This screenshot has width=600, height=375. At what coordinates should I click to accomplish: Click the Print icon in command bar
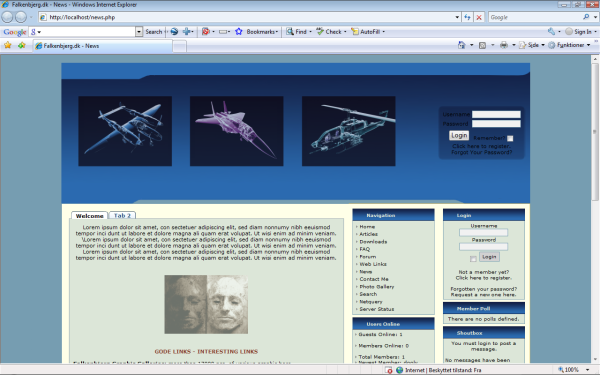[x=504, y=45]
